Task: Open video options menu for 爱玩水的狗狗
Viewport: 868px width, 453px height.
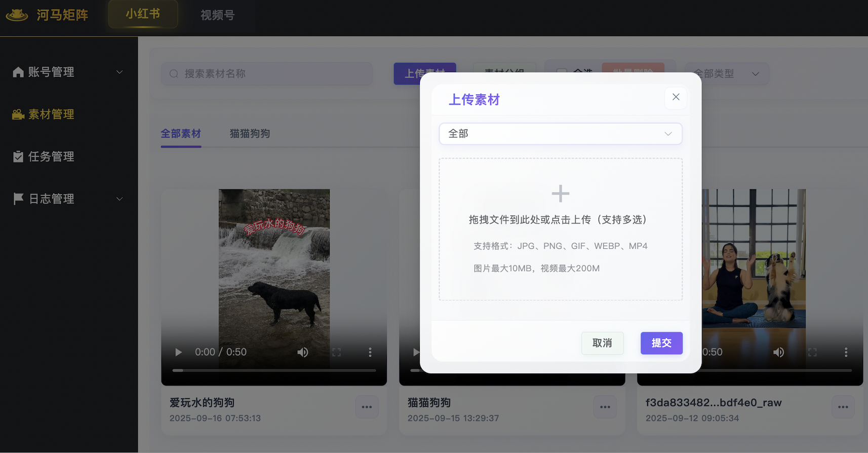Action: 370,352
